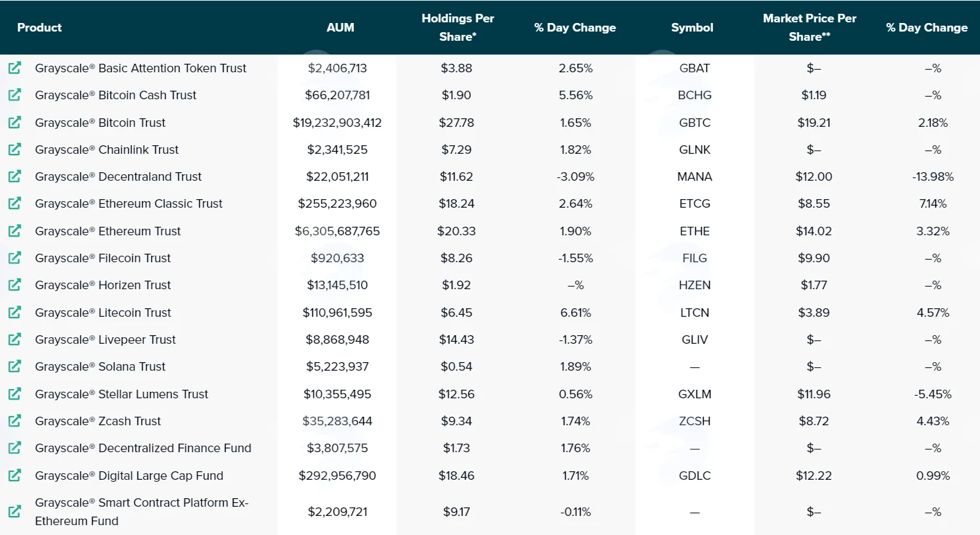Viewport: 980px width, 535px height.
Task: Select the AUM column header
Action: click(x=340, y=28)
